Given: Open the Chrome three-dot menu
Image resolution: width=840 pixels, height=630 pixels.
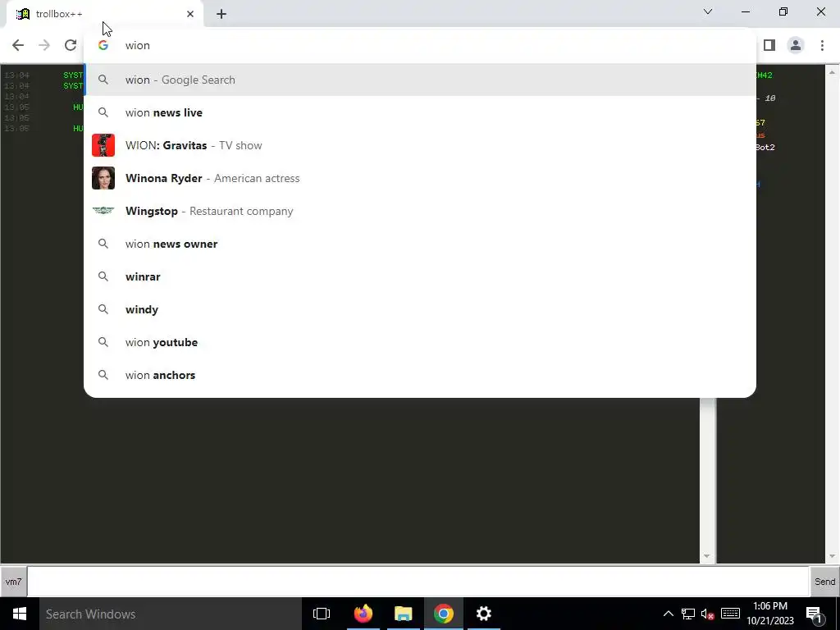Looking at the screenshot, I should point(822,46).
